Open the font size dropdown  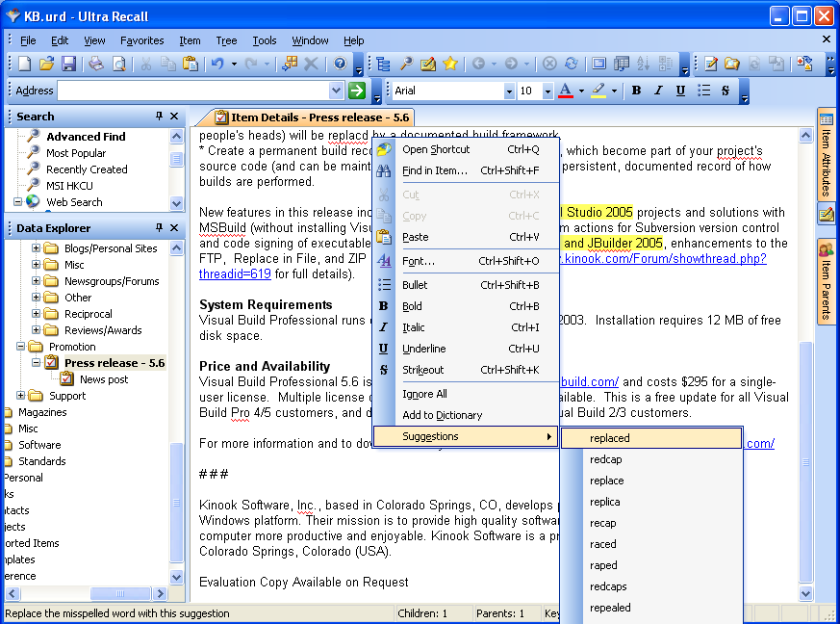point(547,91)
